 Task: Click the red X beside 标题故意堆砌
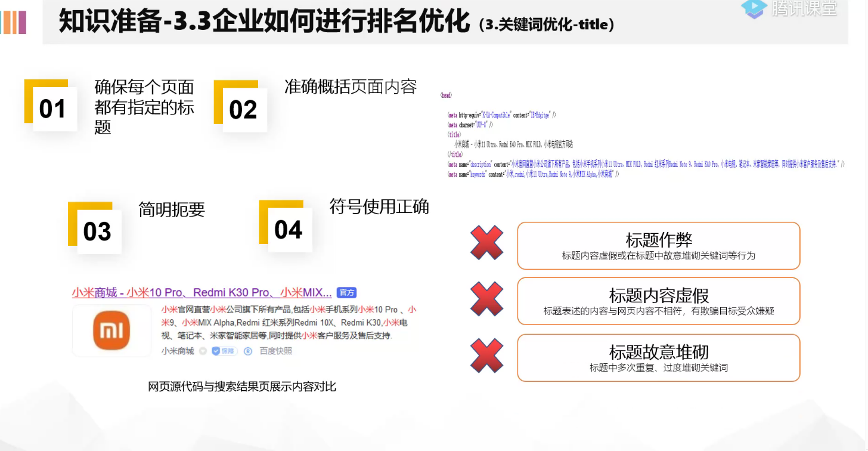(x=487, y=356)
